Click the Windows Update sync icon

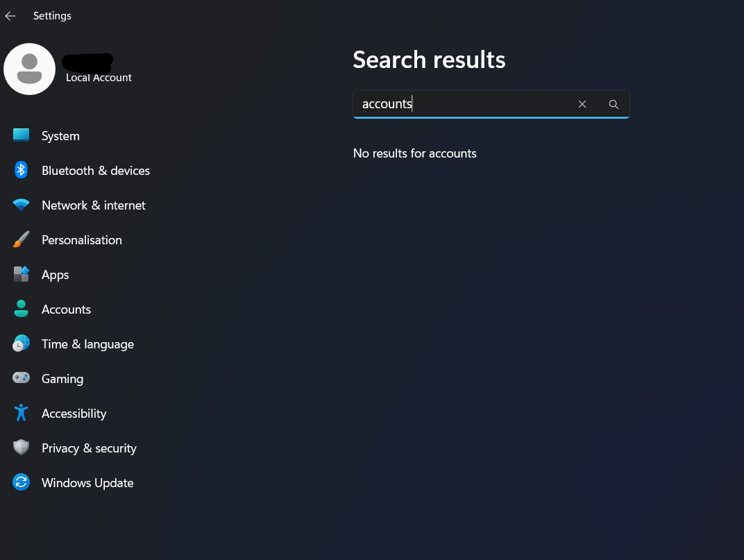pyautogui.click(x=21, y=482)
